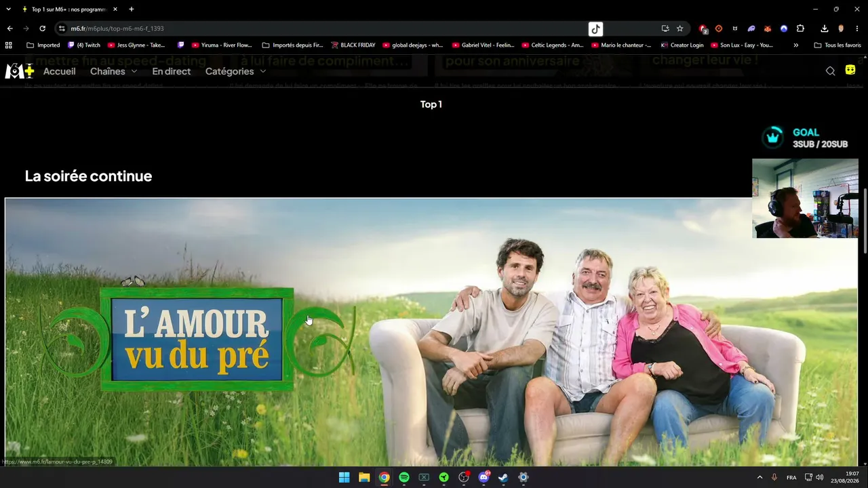The height and width of the screenshot is (488, 868).
Task: Open the Creator Login bookmark
Action: [682, 45]
